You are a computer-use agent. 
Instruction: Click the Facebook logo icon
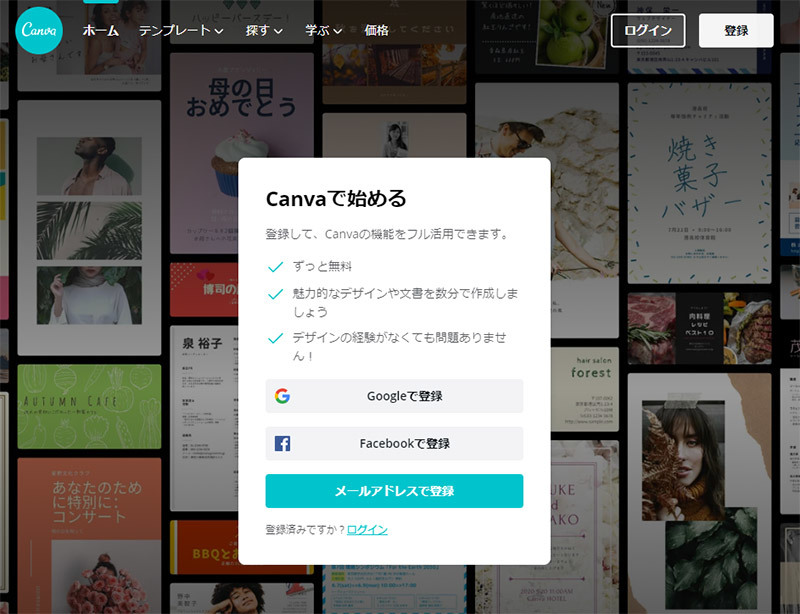tap(282, 444)
